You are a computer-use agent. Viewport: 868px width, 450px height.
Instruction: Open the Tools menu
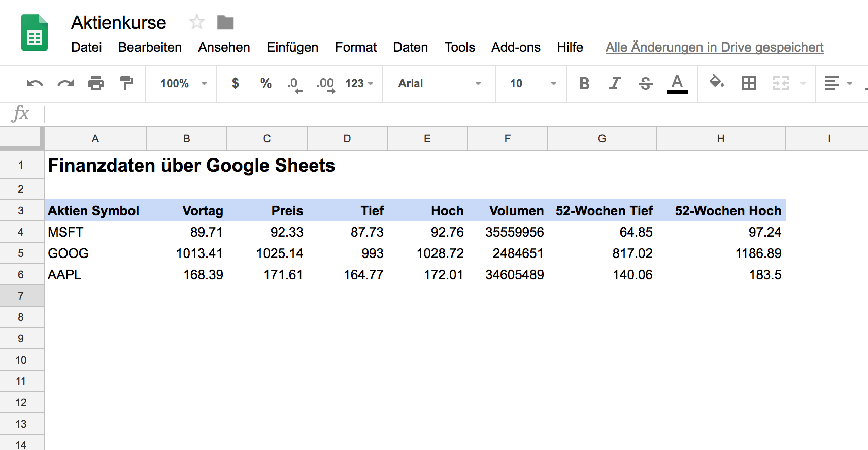tap(459, 47)
